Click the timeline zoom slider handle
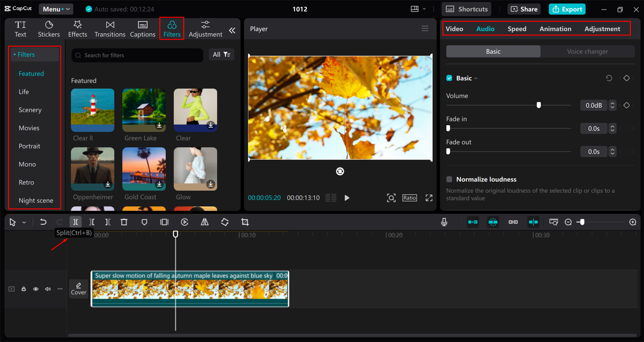 tap(582, 222)
